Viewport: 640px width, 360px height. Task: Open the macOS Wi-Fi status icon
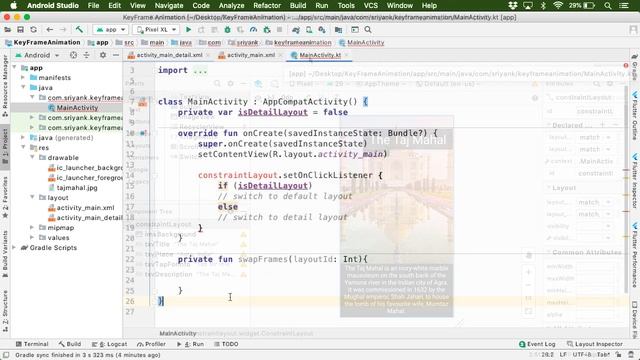(558, 6)
